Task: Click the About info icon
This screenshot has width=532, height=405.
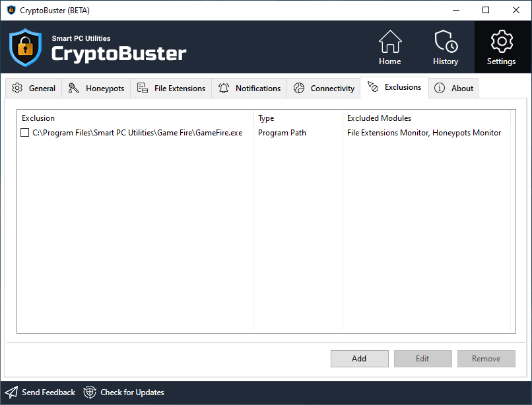Action: click(x=440, y=88)
